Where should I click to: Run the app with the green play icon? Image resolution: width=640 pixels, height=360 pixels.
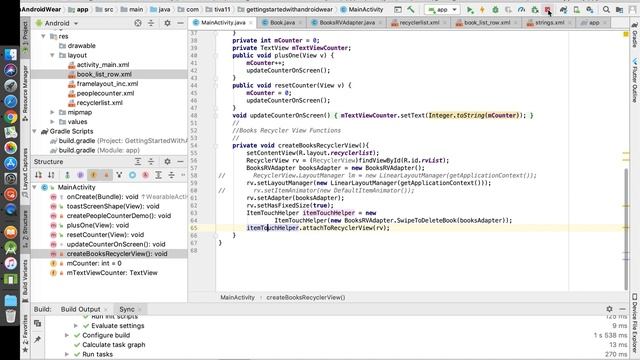pos(470,9)
